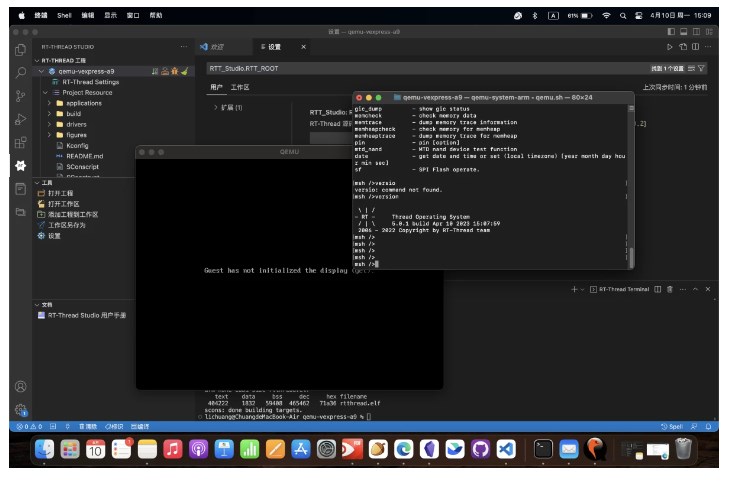The height and width of the screenshot is (482, 730).
Task: Collapse the Project Resource node
Action: (46, 93)
